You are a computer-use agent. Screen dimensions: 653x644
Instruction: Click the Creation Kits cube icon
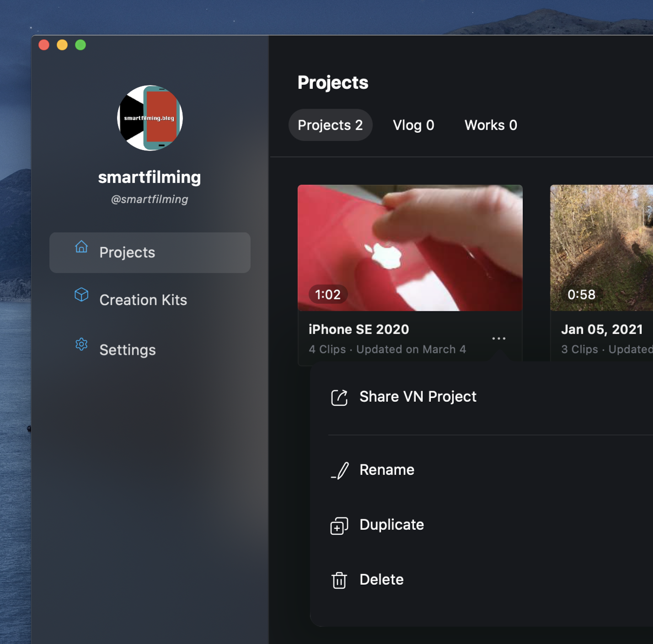click(x=81, y=295)
